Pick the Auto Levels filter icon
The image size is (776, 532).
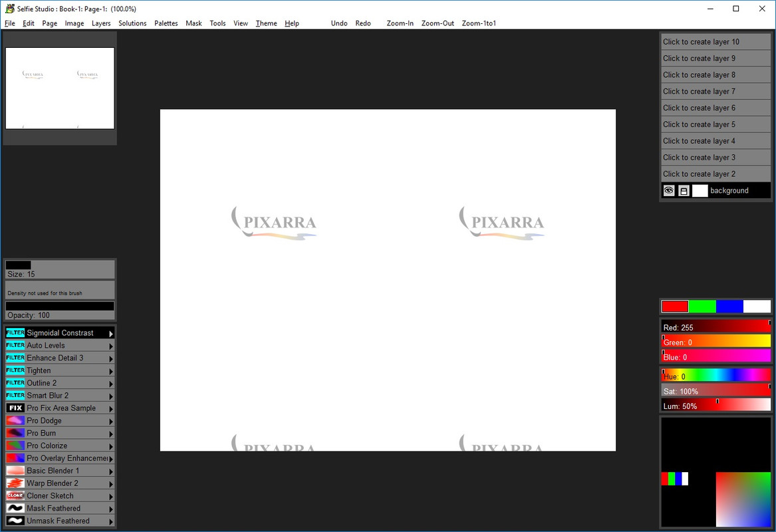pyautogui.click(x=15, y=345)
